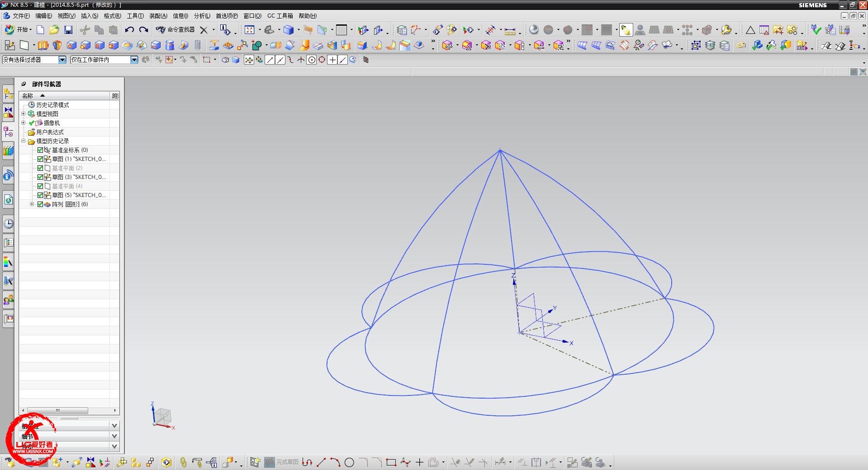
Task: Select the Circle sketch tool
Action: [349, 462]
